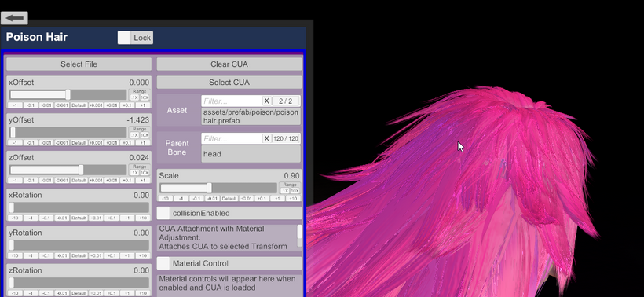Click the zOffset value 0.024

pos(139,158)
